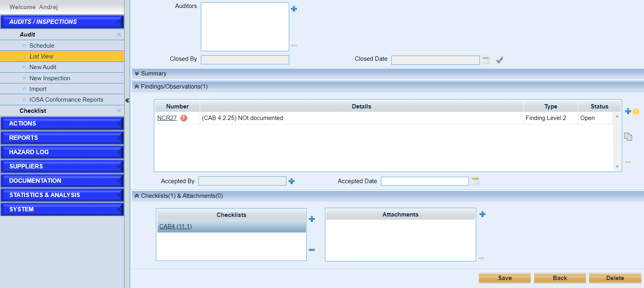Open the SUPPLIERS menu
The width and height of the screenshot is (644, 288).
[x=62, y=166]
